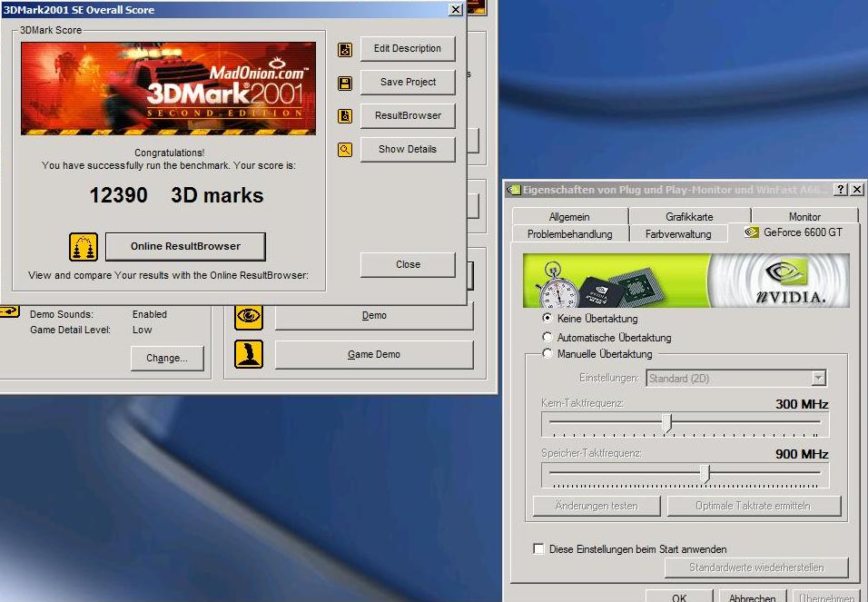The image size is (868, 602).
Task: Click the Online ResultBrowser trees icon
Action: coord(84,247)
